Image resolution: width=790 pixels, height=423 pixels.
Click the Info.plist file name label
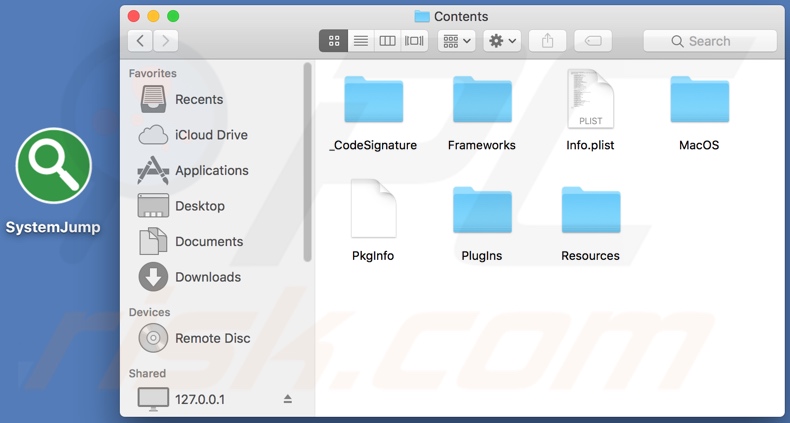[x=590, y=145]
